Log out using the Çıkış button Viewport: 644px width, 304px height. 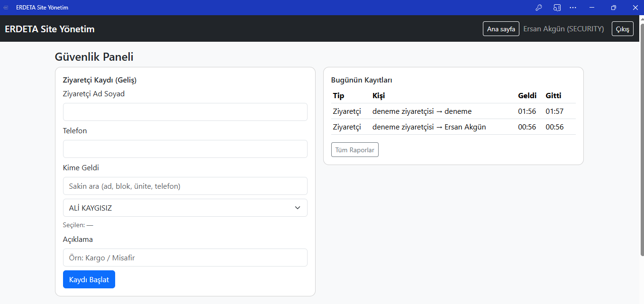[x=622, y=29]
